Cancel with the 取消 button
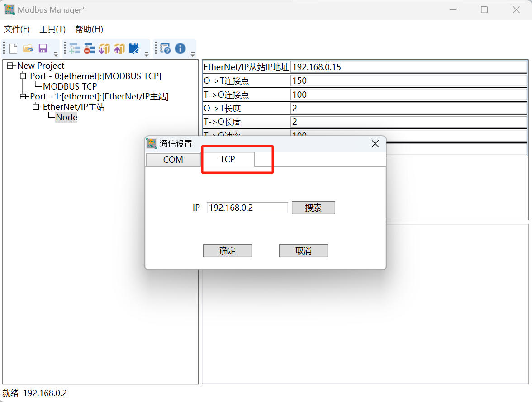The image size is (532, 402). click(303, 251)
